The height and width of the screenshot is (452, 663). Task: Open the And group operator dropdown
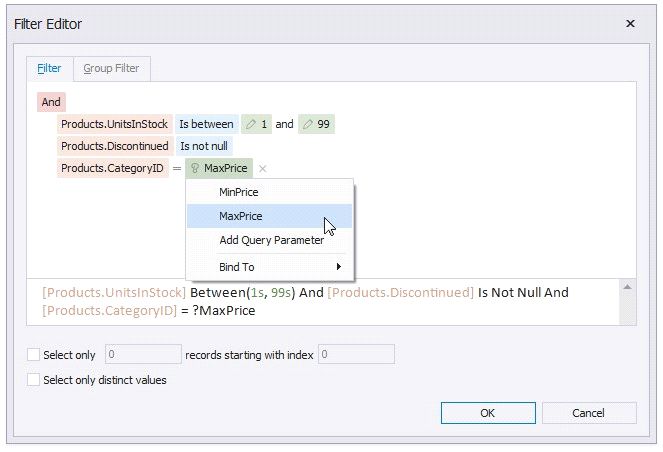(x=51, y=102)
